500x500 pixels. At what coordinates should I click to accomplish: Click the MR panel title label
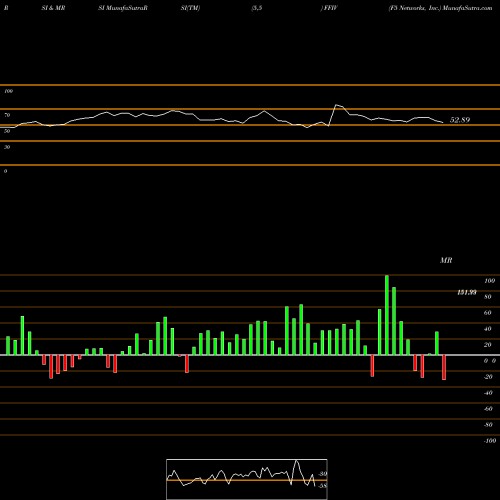pos(446,260)
